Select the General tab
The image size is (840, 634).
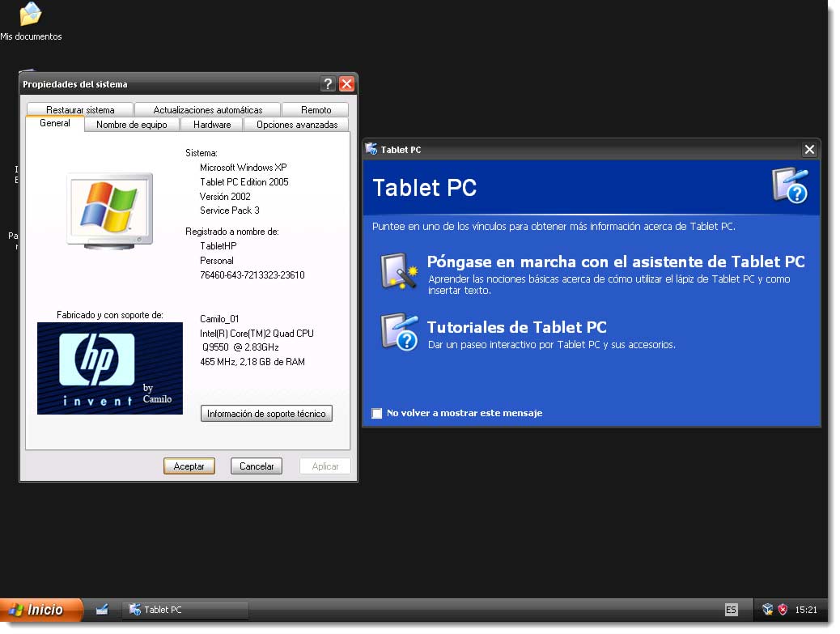[55, 123]
